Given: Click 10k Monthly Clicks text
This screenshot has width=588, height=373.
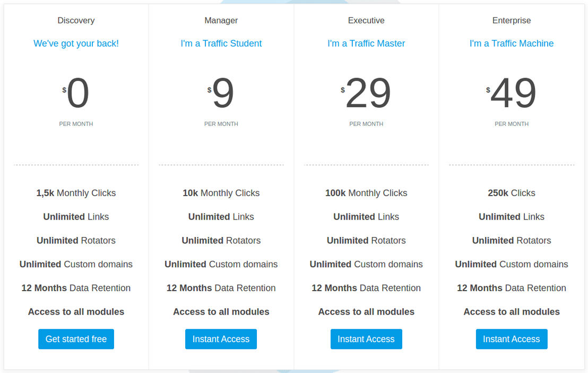Looking at the screenshot, I should coord(221,193).
